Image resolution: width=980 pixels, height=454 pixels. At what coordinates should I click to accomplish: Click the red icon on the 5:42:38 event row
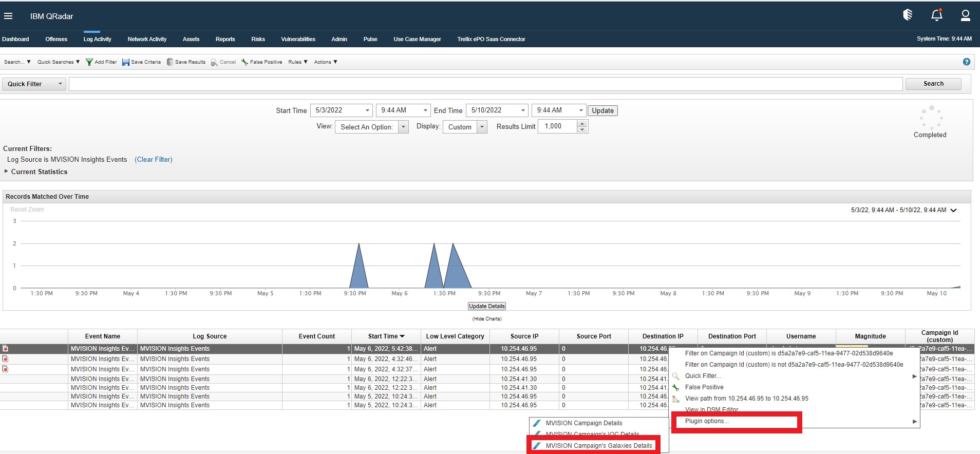[5, 349]
